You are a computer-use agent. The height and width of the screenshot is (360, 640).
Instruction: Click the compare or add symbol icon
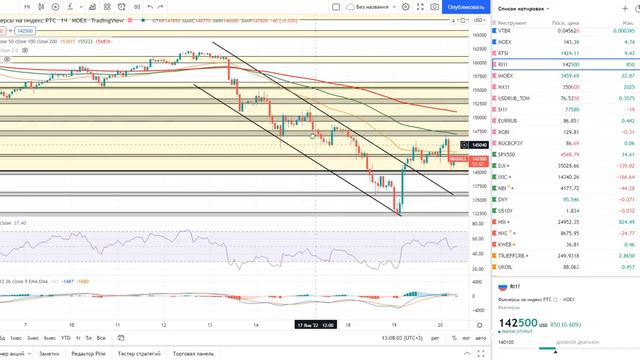pyautogui.click(x=56, y=7)
